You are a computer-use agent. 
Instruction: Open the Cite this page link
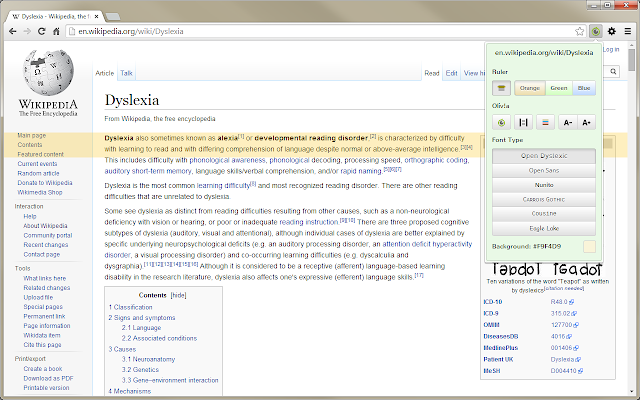pos(42,345)
